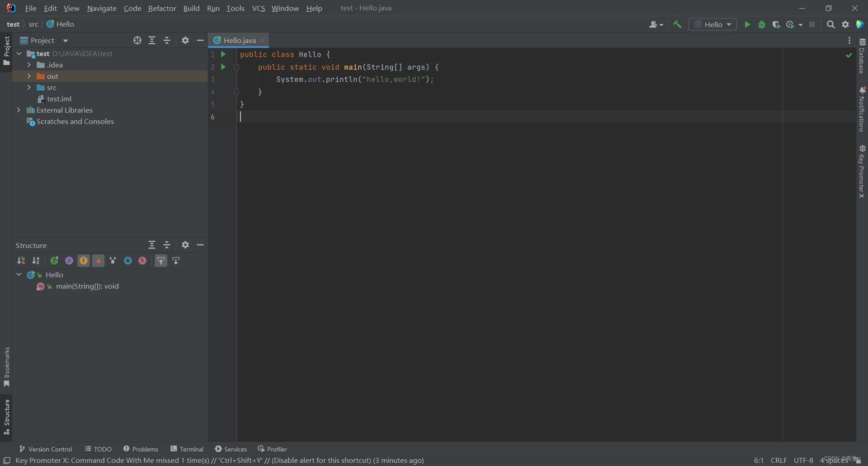Open the Search Everywhere tool
The image size is (868, 466).
click(x=831, y=24)
